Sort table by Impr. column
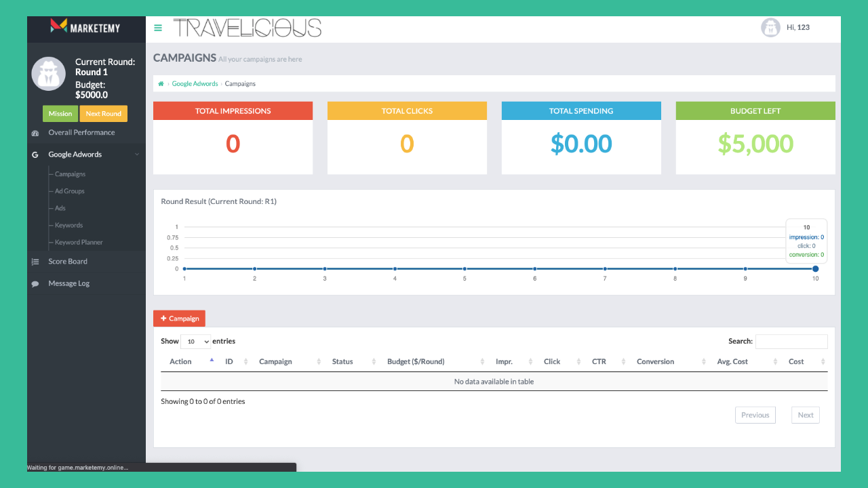This screenshot has height=488, width=868. pyautogui.click(x=511, y=362)
